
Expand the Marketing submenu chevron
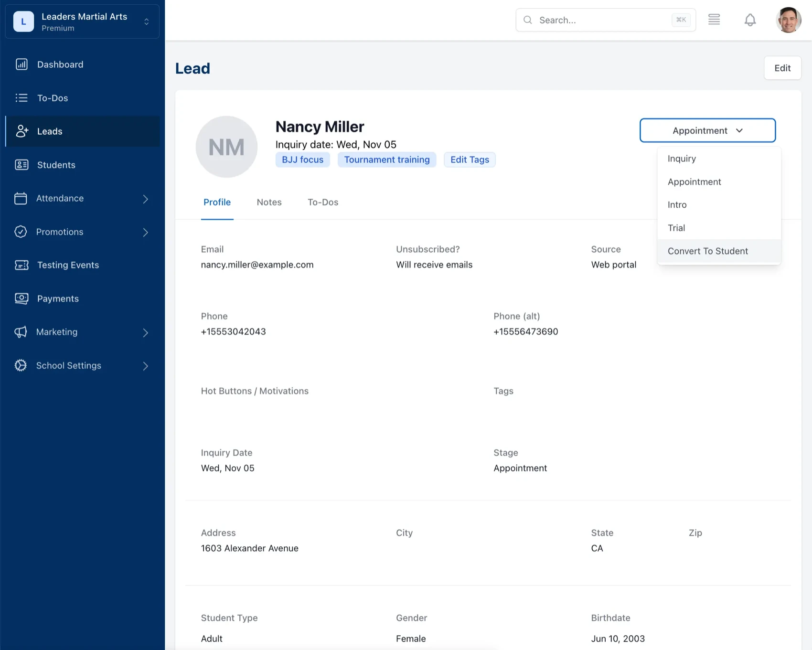click(x=146, y=332)
